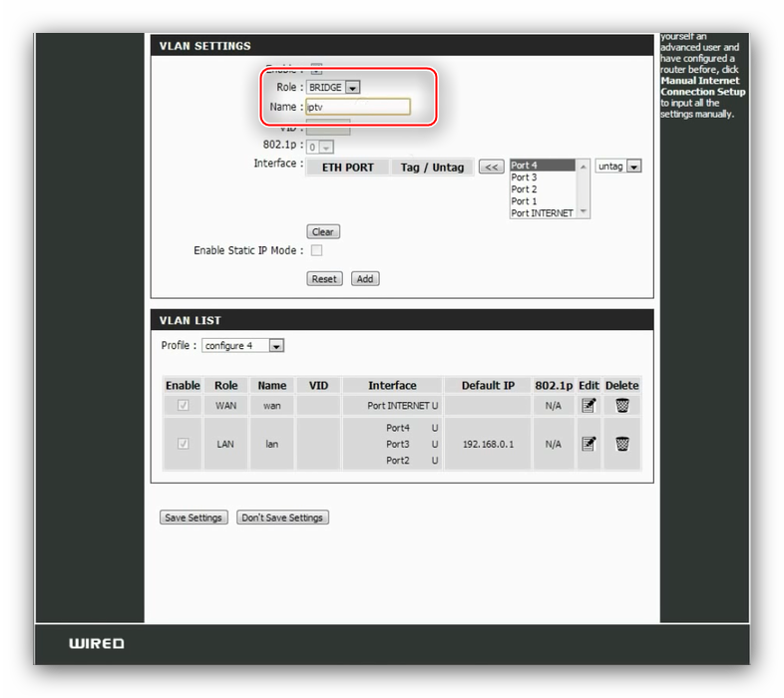Delete the wan VLAN entry

pyautogui.click(x=622, y=405)
